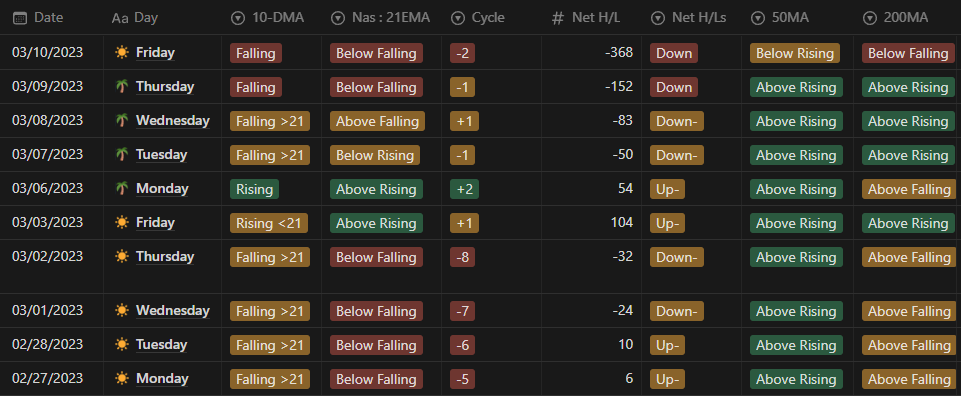
Task: Click the palm tree icon in the 03/06/2023 row
Action: pos(122,189)
